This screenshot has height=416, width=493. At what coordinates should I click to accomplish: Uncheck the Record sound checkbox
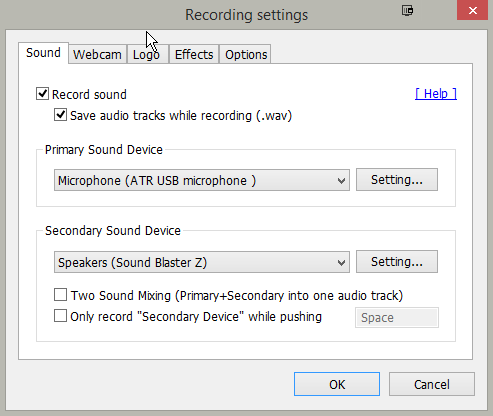tap(42, 94)
